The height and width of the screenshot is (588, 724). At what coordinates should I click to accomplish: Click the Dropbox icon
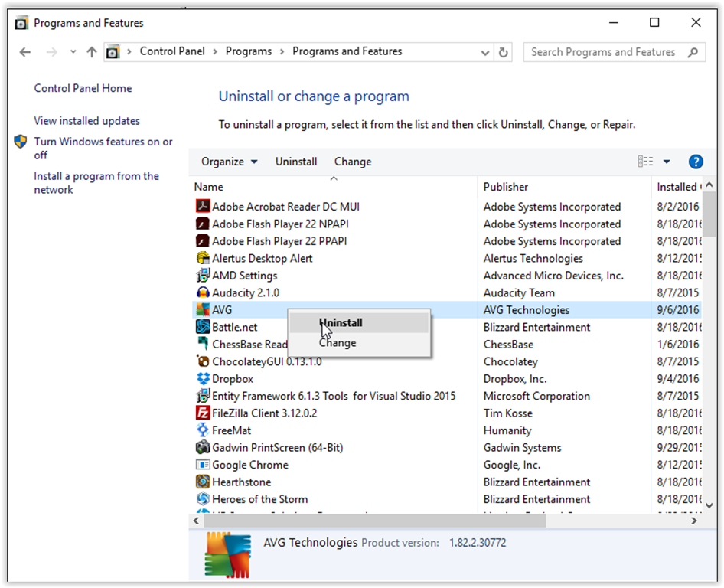203,378
